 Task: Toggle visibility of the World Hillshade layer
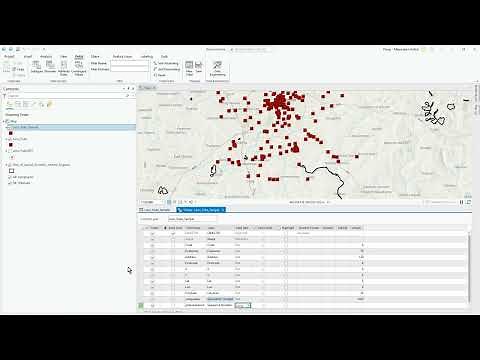10,183
